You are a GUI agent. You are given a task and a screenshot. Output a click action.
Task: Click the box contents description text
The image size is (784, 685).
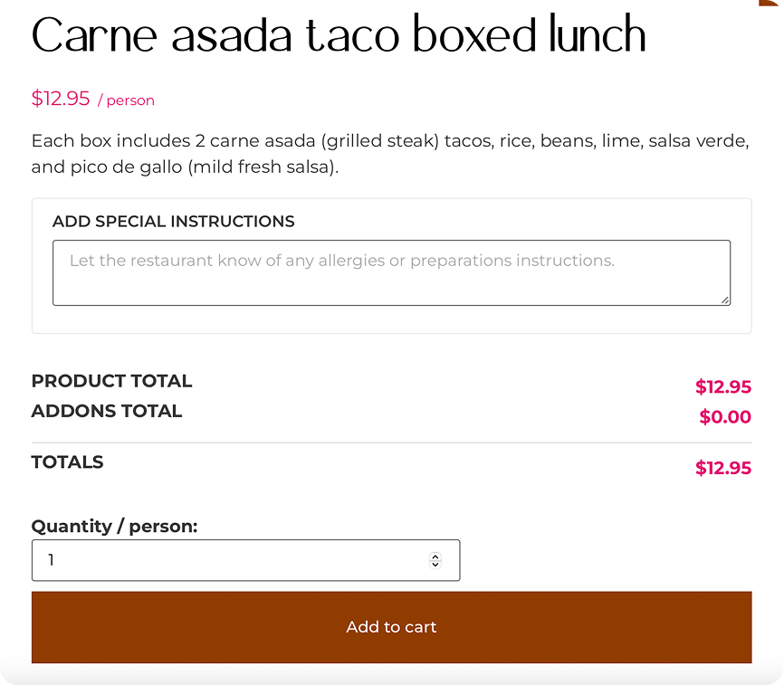pos(390,154)
